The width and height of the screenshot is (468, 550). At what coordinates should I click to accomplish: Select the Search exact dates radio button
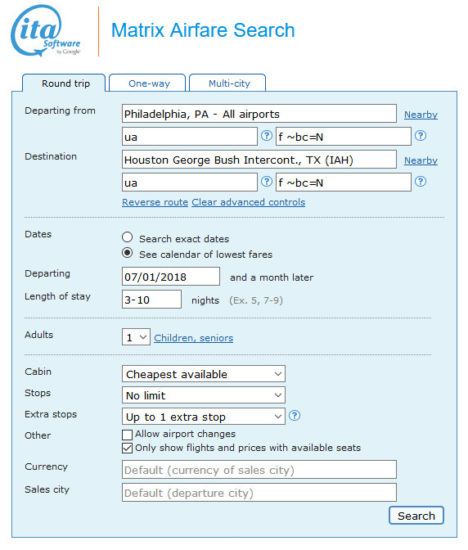[x=127, y=237]
